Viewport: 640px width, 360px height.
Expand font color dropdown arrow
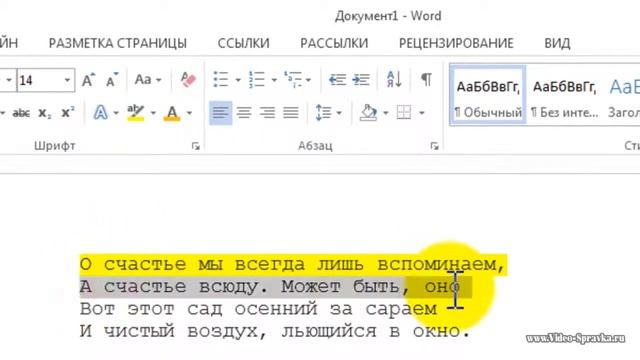[x=189, y=113]
